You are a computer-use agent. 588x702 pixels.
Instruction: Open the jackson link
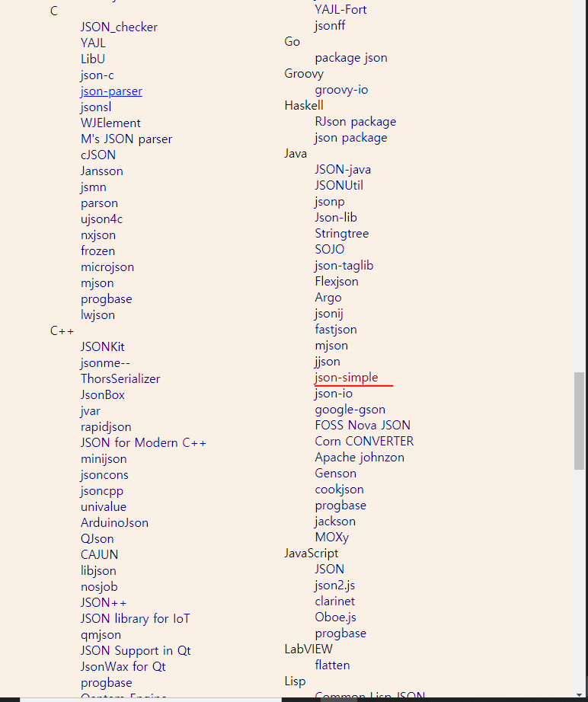click(335, 522)
